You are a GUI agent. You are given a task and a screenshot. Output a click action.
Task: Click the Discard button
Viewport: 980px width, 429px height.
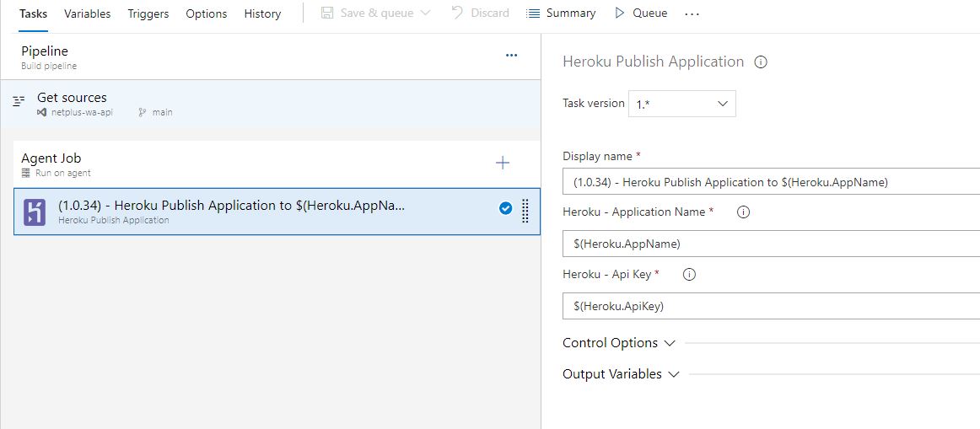click(x=480, y=13)
